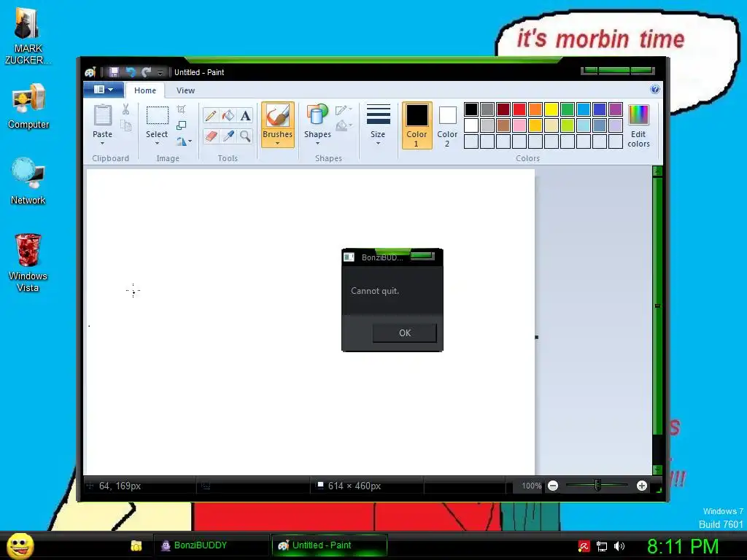Viewport: 747px width, 560px height.
Task: Select the Network desktop icon
Action: point(28,181)
